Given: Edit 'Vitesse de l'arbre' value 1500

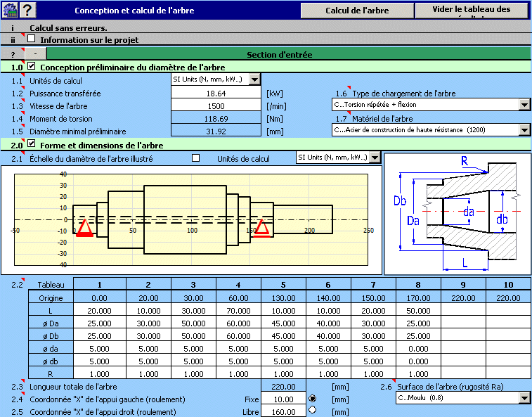Looking at the screenshot, I should 216,106.
